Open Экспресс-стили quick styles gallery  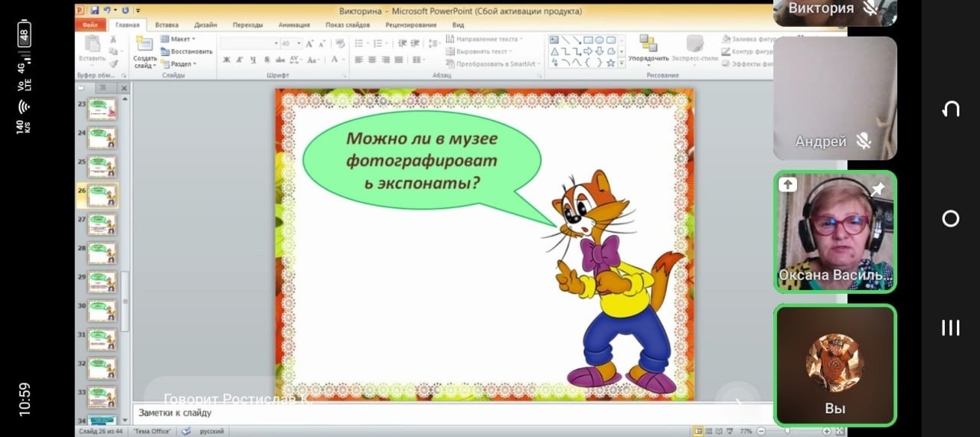coord(695,50)
